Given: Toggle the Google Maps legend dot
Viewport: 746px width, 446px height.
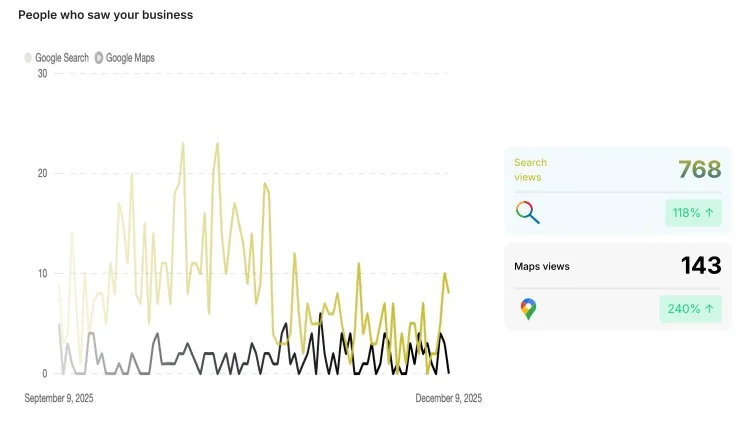Looking at the screenshot, I should tap(99, 58).
